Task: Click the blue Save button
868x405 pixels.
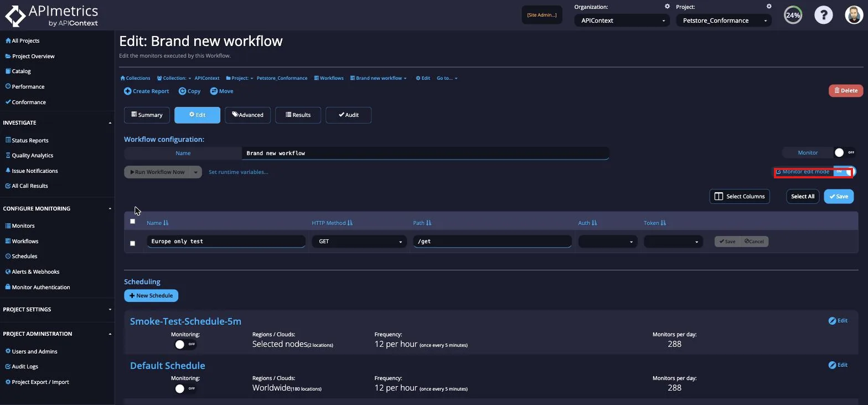Action: [839, 196]
